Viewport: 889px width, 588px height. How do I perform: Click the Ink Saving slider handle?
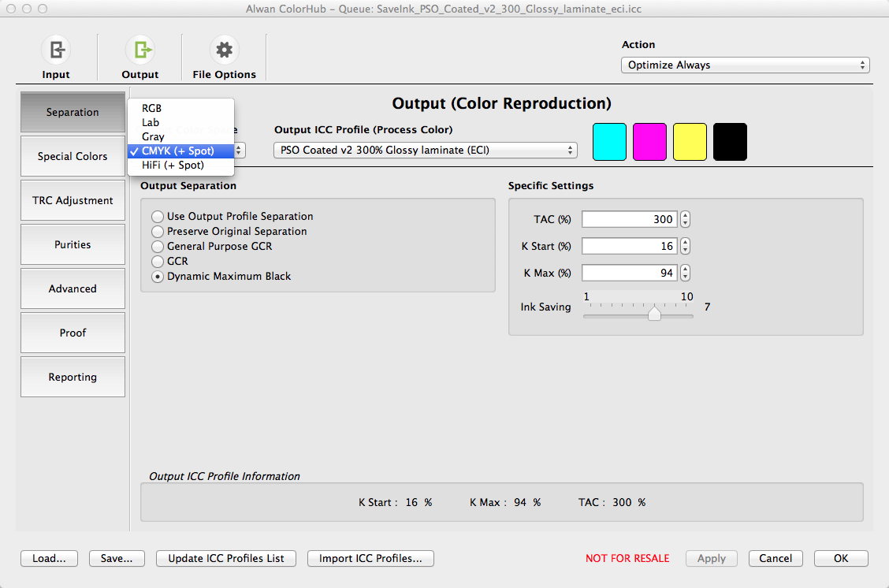pos(653,313)
